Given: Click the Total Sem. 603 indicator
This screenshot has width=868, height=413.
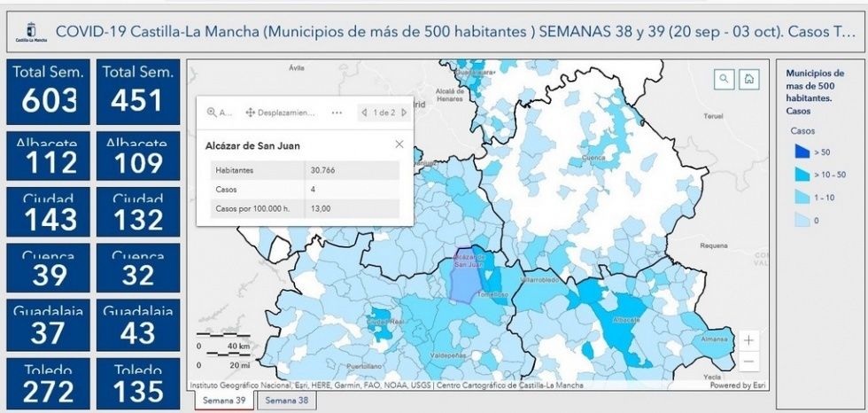Looking at the screenshot, I should point(50,92).
